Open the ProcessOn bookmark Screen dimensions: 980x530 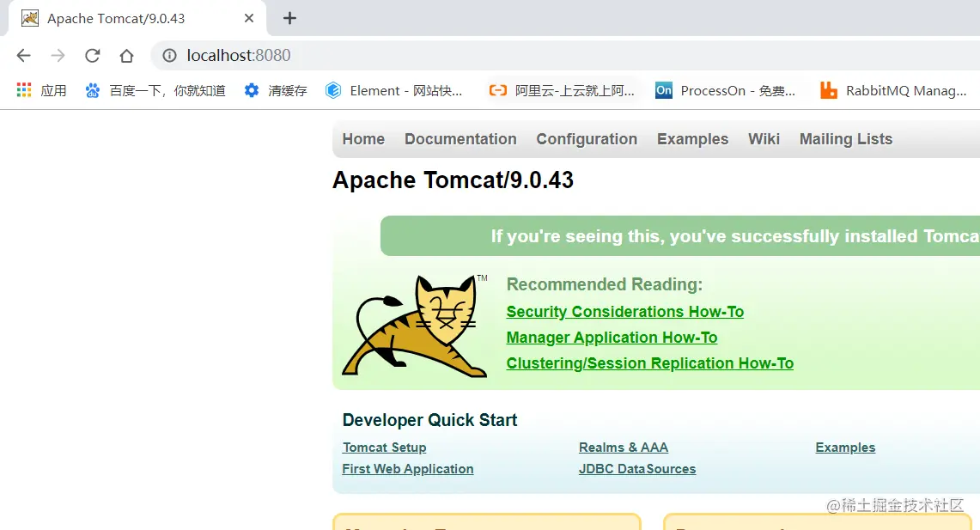[725, 91]
